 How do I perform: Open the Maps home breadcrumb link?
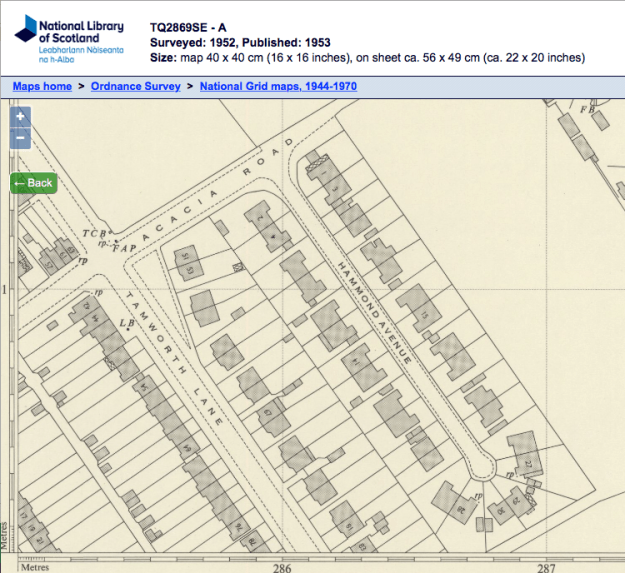pyautogui.click(x=42, y=87)
